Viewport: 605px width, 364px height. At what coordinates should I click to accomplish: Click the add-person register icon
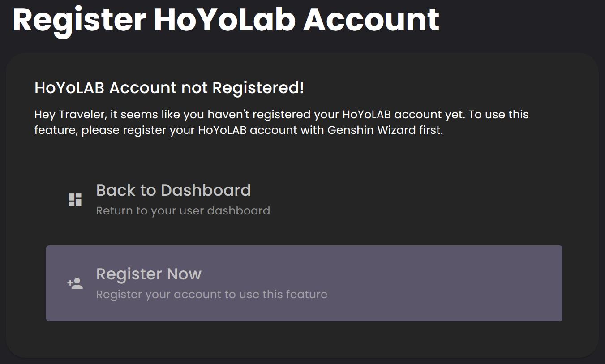click(75, 283)
